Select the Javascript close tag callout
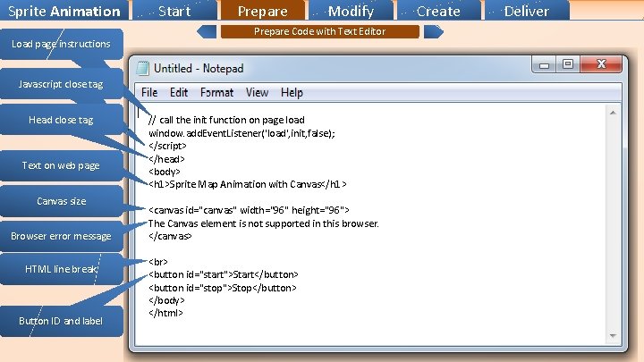The width and height of the screenshot is (644, 362). pyautogui.click(x=61, y=84)
